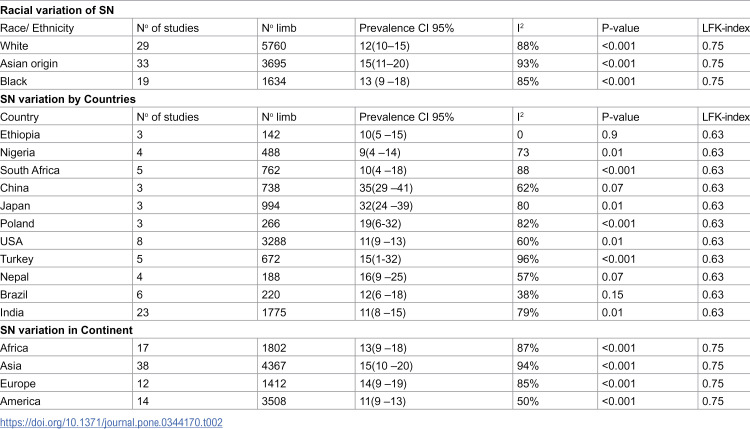Image resolution: width=750 pixels, height=429 pixels.
Task: Click the SN variation in Continent heading
Action: click(66, 330)
